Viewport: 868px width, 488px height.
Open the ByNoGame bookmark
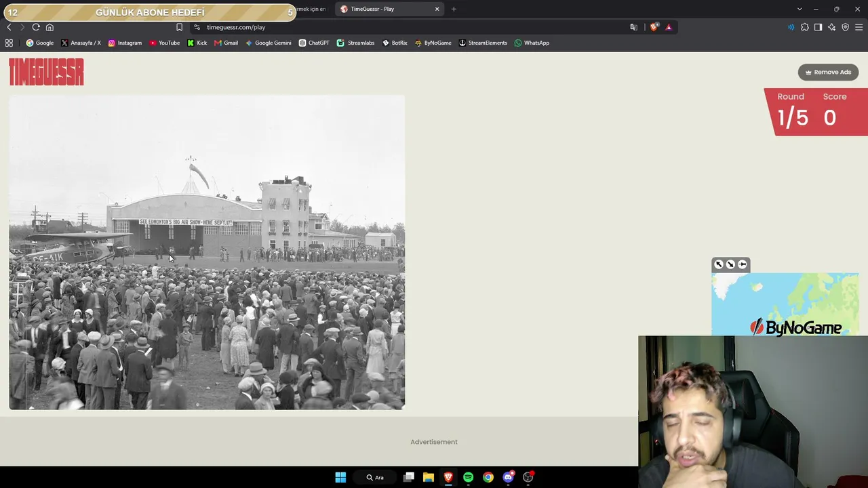pos(433,43)
